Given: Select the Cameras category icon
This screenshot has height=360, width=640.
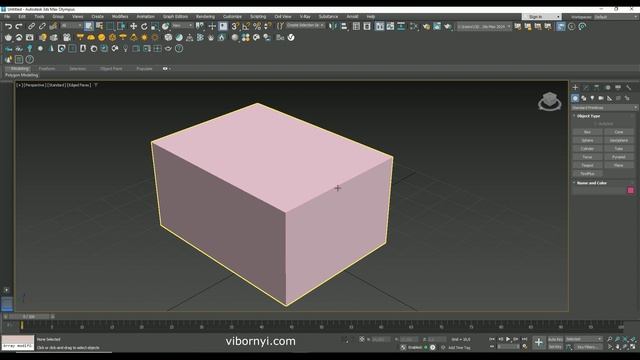Looking at the screenshot, I should pos(601,98).
